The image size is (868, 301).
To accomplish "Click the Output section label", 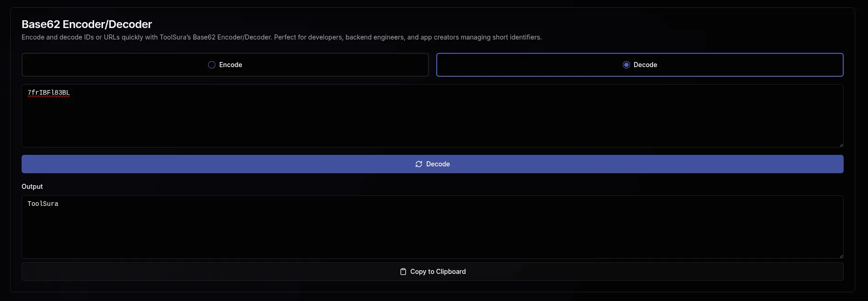I will (x=32, y=187).
